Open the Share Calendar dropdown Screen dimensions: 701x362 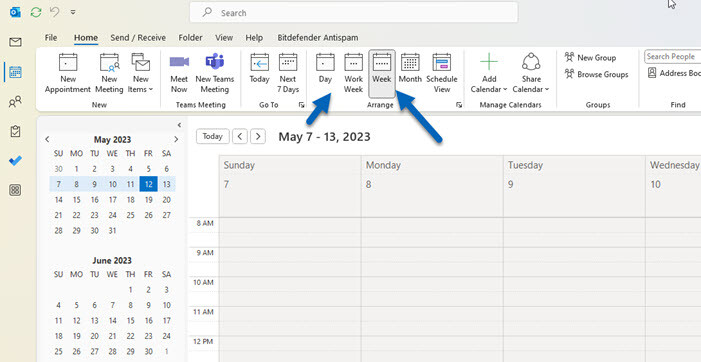point(531,73)
